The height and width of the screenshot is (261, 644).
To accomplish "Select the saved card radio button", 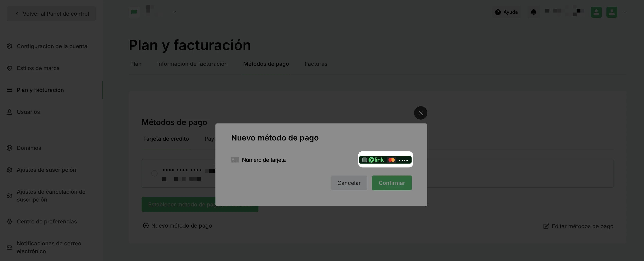I will coord(154,173).
